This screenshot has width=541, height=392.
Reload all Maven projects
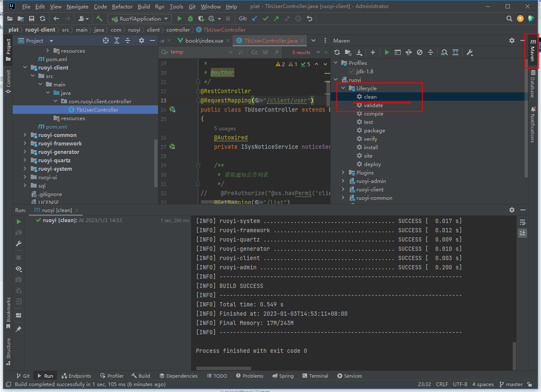(337, 52)
